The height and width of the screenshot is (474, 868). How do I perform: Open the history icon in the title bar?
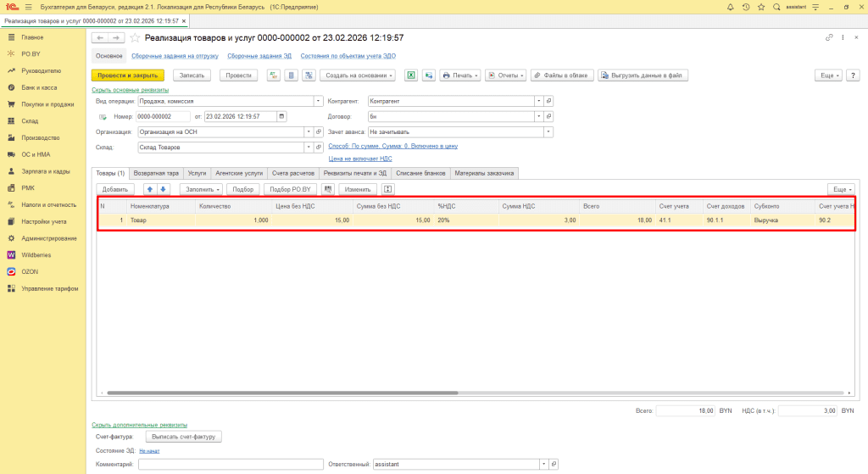745,7
